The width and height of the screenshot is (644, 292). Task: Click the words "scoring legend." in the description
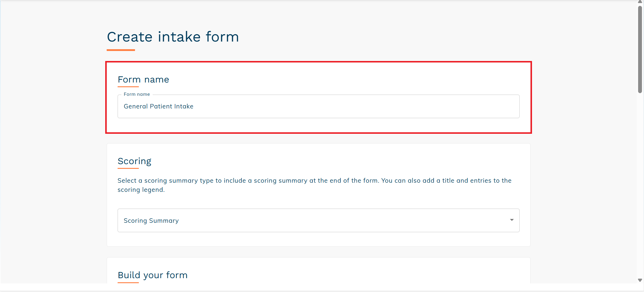pos(141,190)
